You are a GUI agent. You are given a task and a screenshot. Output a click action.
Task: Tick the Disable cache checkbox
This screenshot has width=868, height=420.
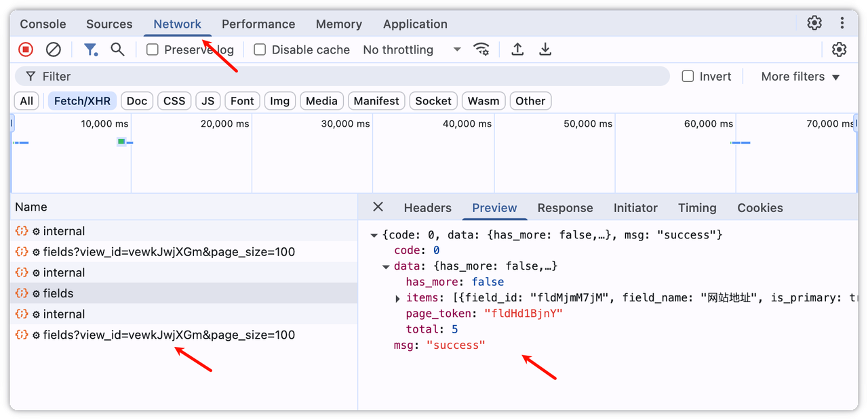[260, 49]
